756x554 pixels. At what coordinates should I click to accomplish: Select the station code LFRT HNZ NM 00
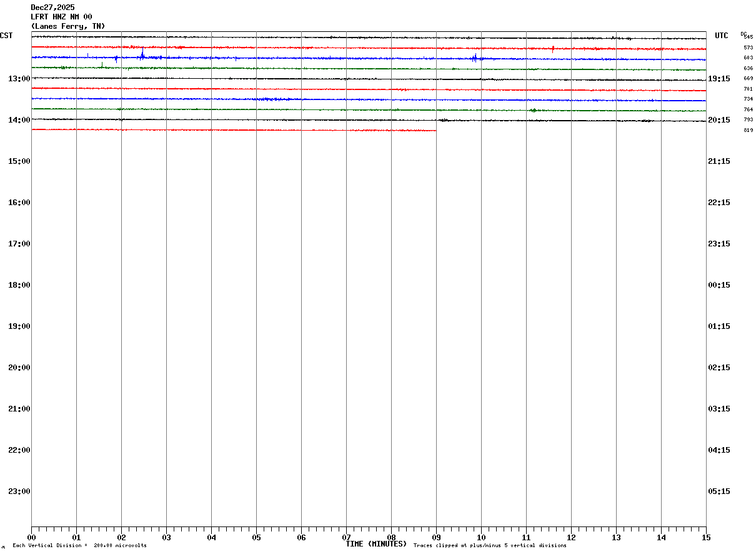point(61,17)
